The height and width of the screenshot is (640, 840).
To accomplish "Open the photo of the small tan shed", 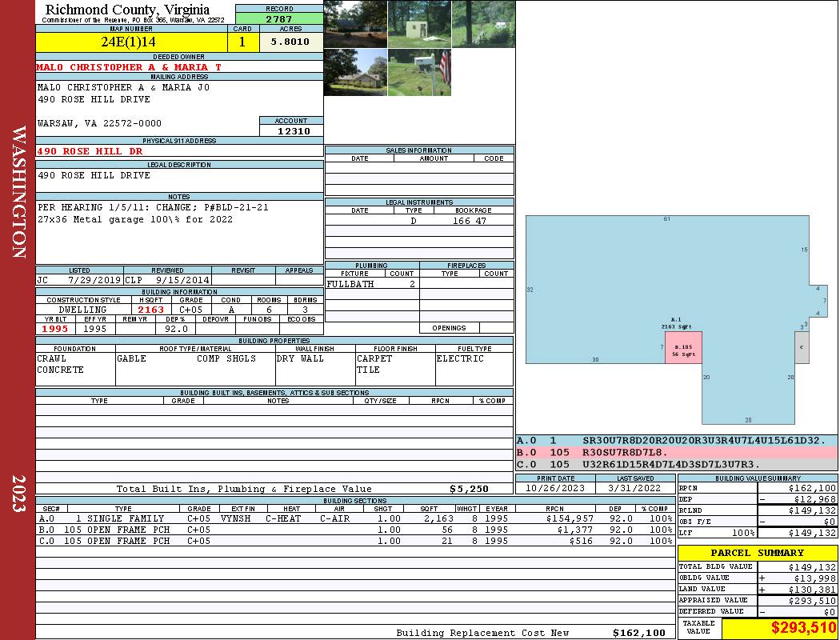I will pyautogui.click(x=418, y=24).
